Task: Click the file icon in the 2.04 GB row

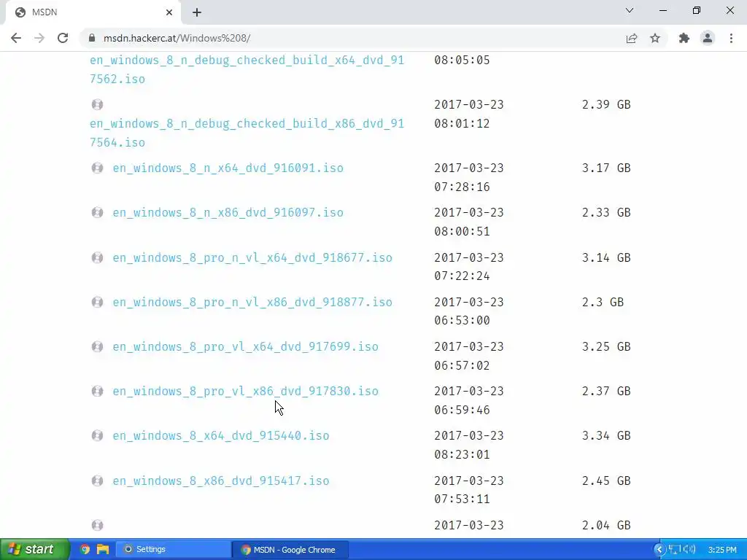Action: [97, 525]
